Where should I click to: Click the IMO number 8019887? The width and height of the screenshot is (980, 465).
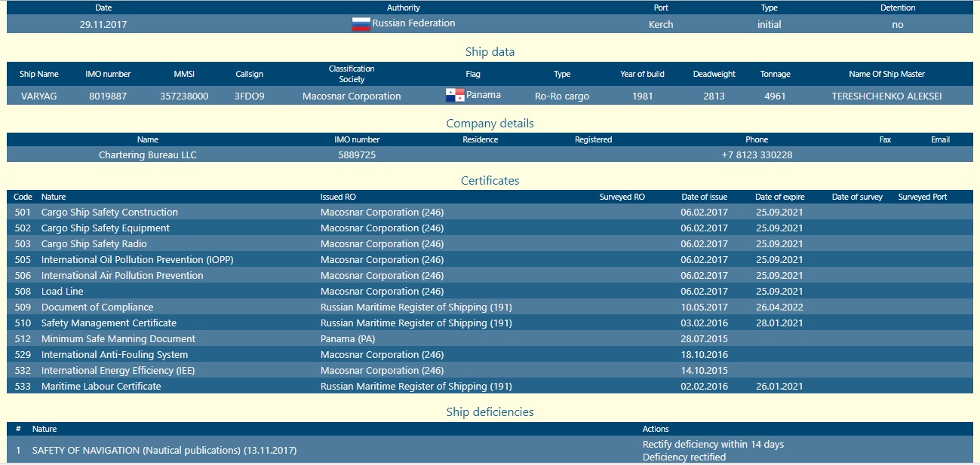pos(108,96)
